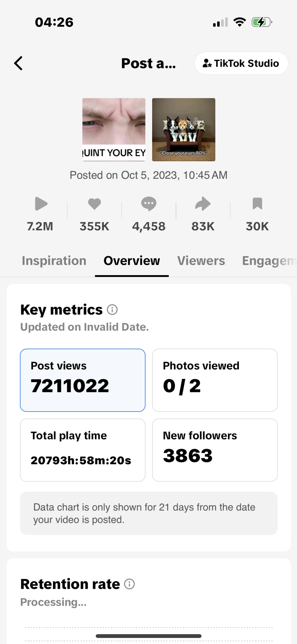
Task: Tap the play views icon
Action: tap(41, 204)
